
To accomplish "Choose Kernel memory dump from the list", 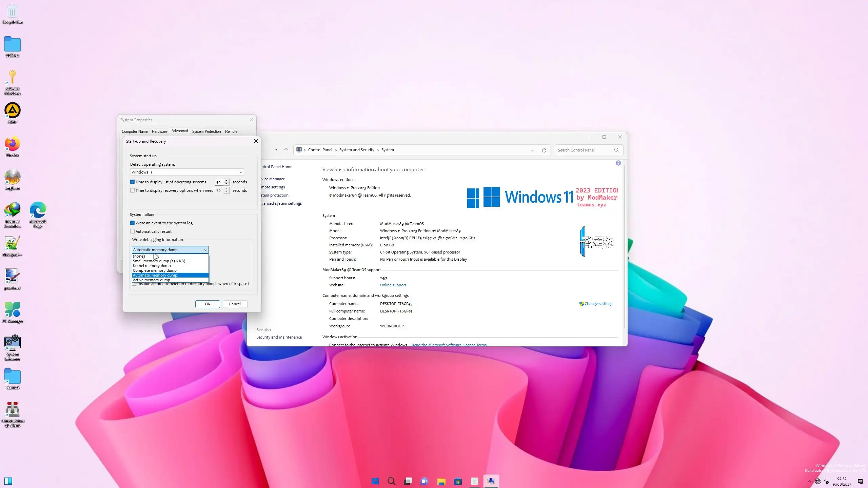I will [152, 266].
